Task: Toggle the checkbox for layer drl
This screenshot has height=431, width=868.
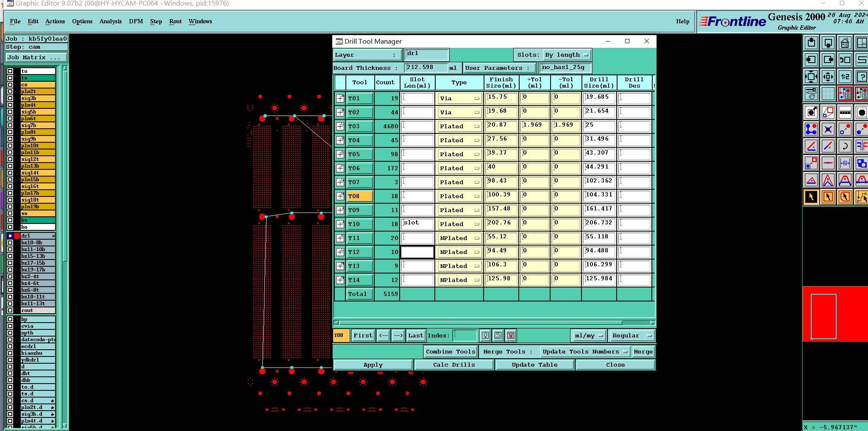Action: 10,236
